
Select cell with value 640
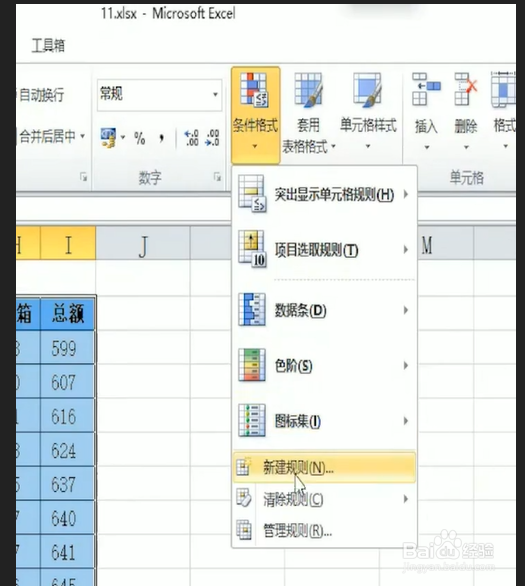(68, 518)
